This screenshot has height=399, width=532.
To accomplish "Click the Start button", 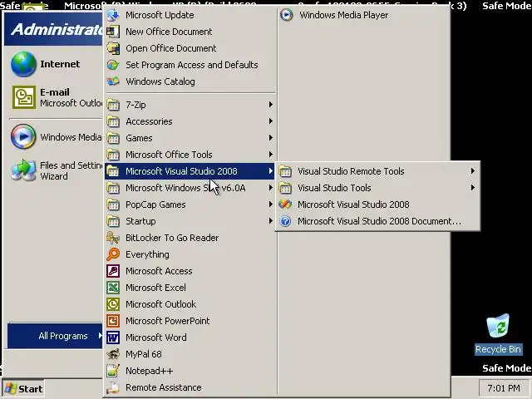I will pos(23,389).
